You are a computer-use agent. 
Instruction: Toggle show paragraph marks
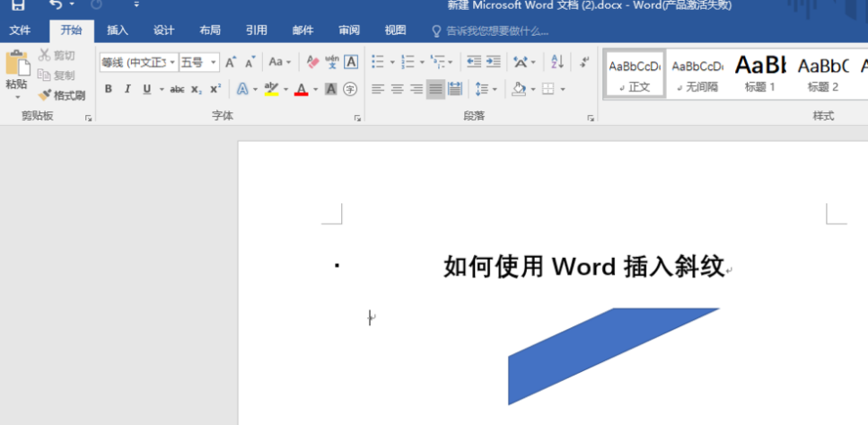tap(584, 62)
